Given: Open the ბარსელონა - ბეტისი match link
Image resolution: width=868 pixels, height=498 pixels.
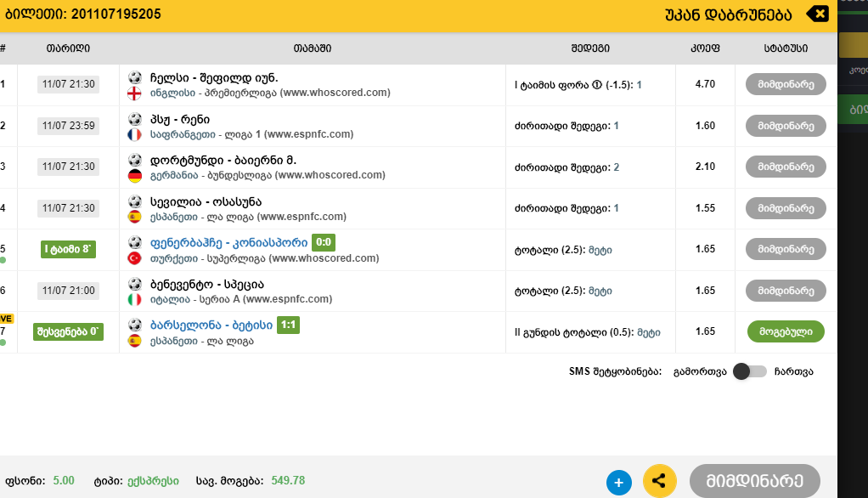Looking at the screenshot, I should click(x=211, y=325).
